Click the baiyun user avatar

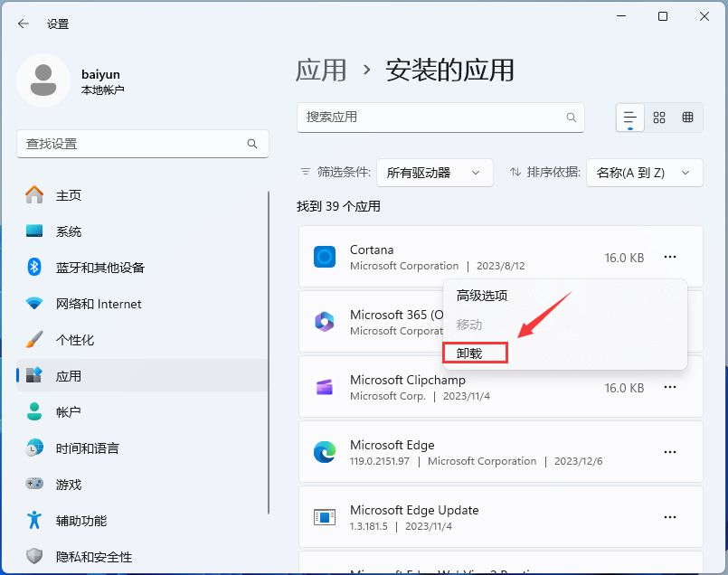point(43,80)
